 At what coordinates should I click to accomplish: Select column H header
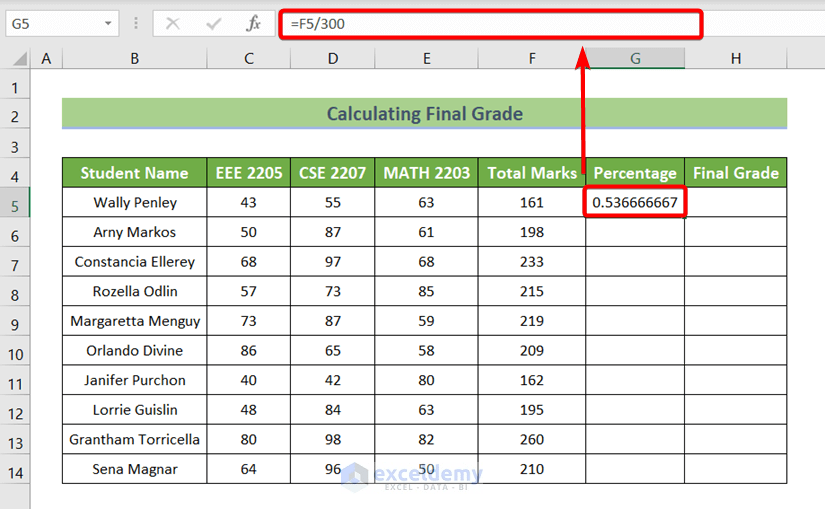click(x=736, y=58)
